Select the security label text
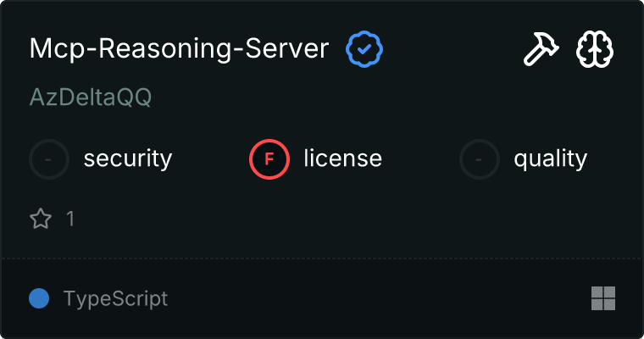 pos(128,158)
